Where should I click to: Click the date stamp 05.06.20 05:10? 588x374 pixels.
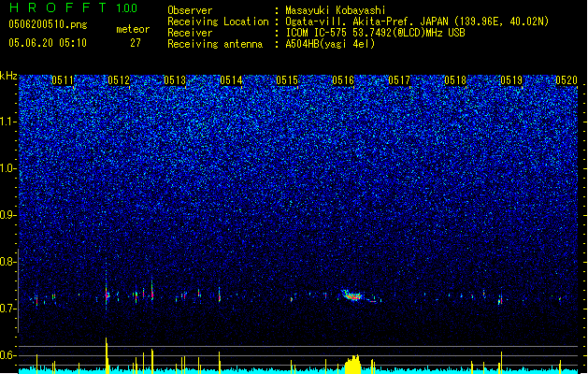tap(48, 43)
